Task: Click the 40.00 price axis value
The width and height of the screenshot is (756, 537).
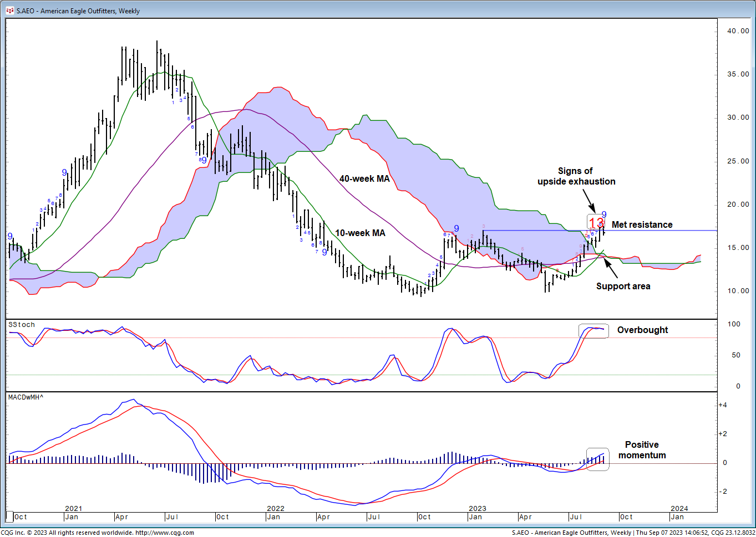Action: (x=738, y=31)
